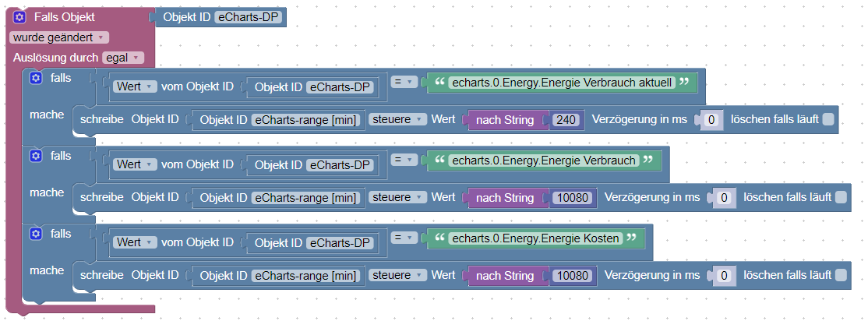Screen dimensions: 868x321
Task: Click 'schreibe' label in row with 240
Action: point(102,119)
